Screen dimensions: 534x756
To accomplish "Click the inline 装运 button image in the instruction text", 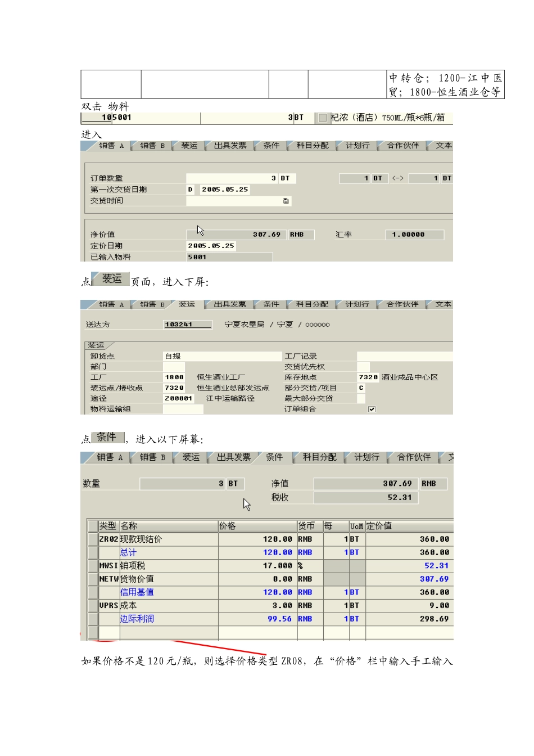I will (111, 279).
